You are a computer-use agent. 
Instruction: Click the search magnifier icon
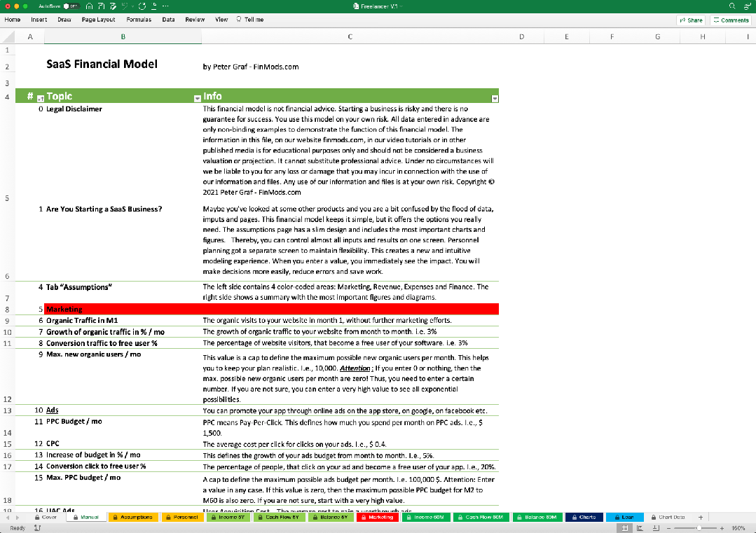coord(732,6)
